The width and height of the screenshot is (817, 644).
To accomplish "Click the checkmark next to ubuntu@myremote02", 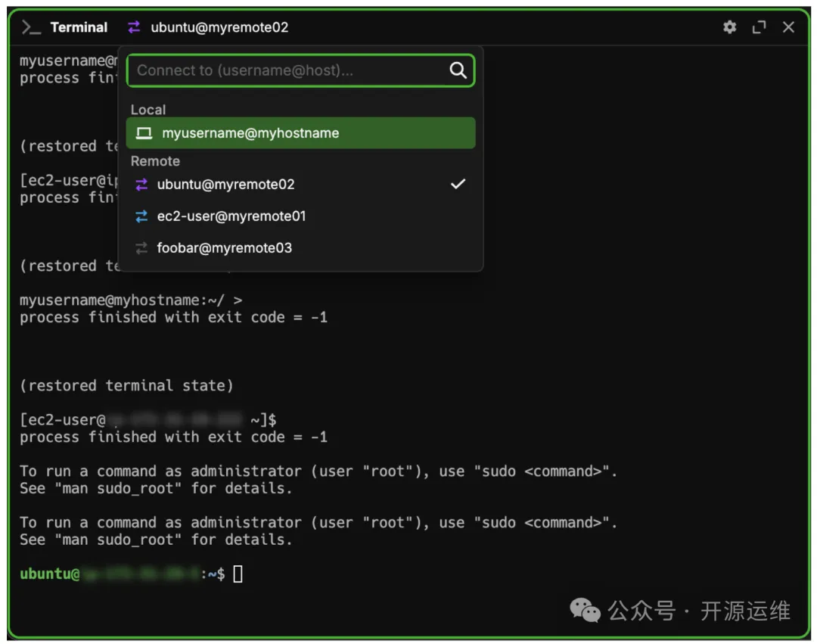I will point(458,184).
